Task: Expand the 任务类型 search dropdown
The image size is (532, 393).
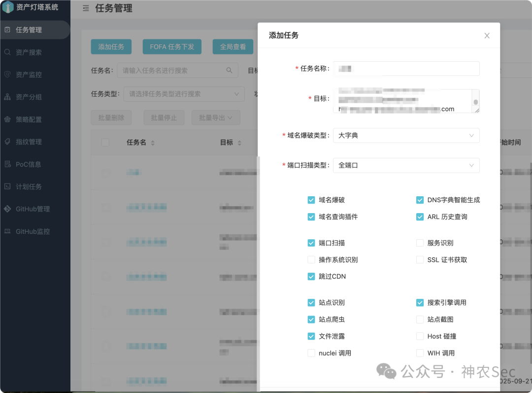Action: pyautogui.click(x=184, y=93)
